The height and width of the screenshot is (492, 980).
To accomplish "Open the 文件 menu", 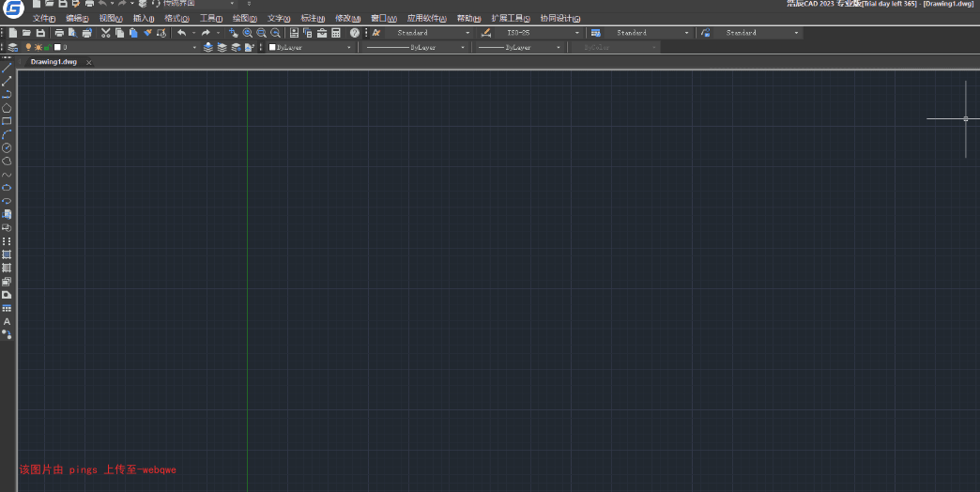I will click(44, 18).
